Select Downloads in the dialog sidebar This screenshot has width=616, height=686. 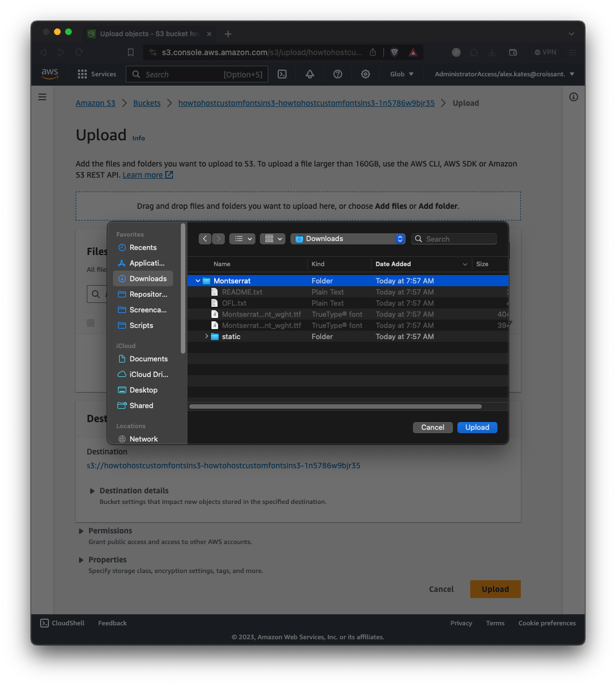143,278
